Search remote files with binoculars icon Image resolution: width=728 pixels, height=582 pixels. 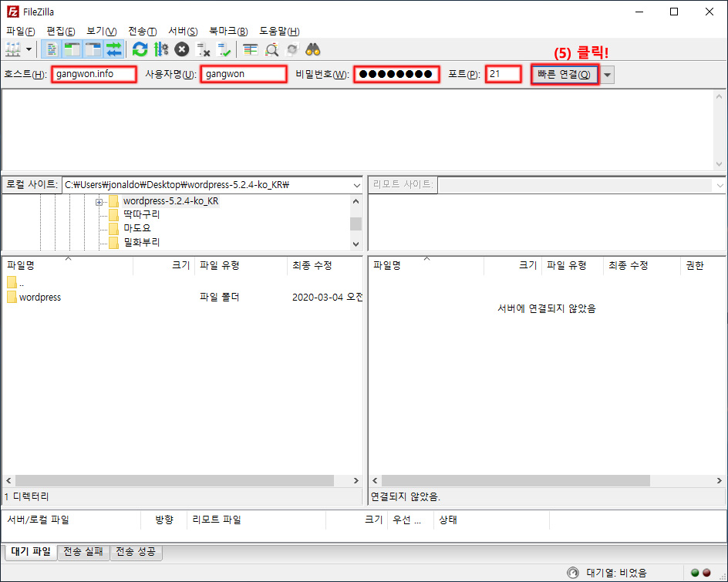point(313,49)
